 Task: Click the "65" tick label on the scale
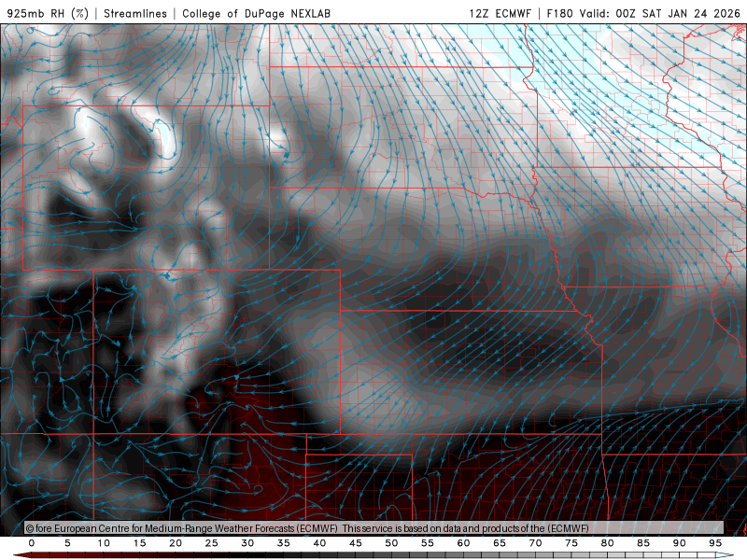pos(500,543)
